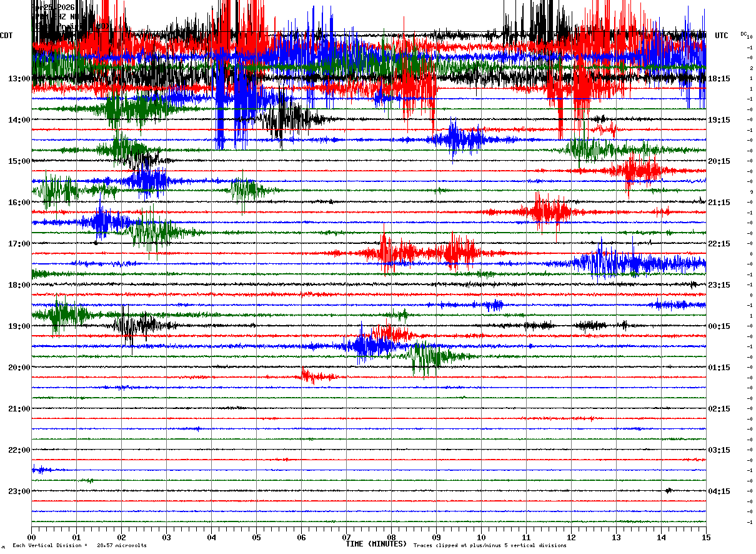
Task: Click minute tick 12 on the x-axis
Action: pyautogui.click(x=571, y=537)
